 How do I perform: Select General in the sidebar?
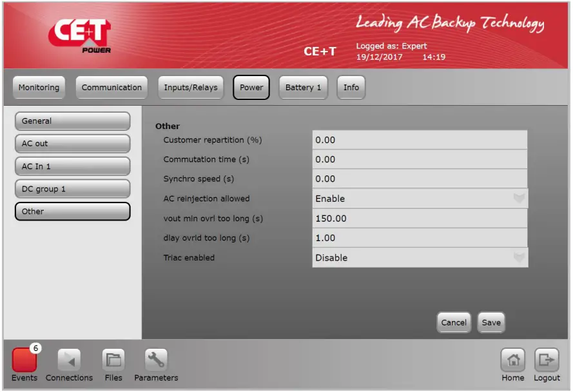pos(72,121)
